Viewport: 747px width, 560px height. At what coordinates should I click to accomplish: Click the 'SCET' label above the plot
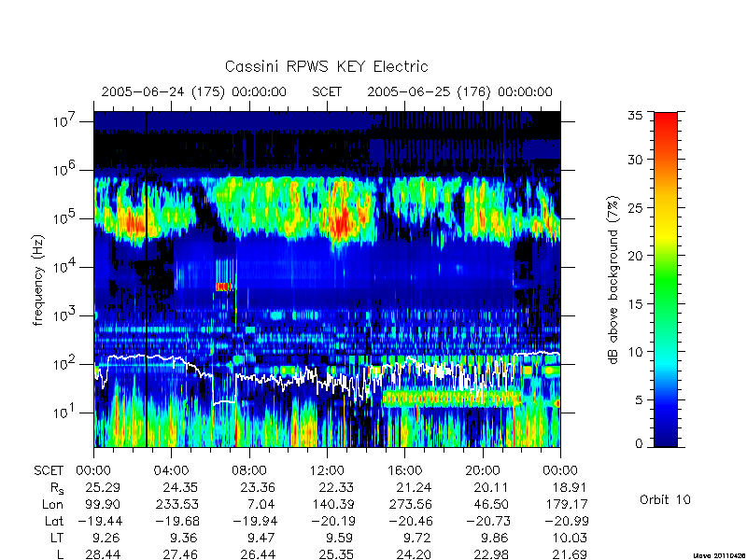(327, 91)
